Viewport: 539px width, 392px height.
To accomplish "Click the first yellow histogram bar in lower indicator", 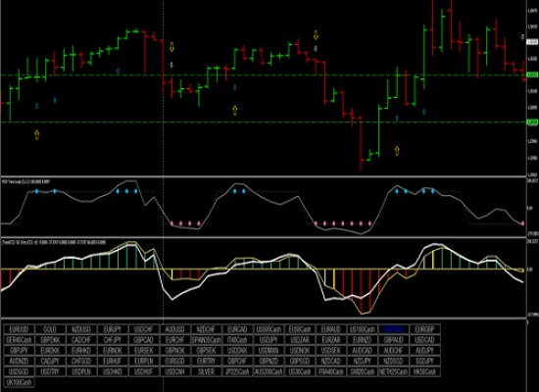I will click(171, 274).
